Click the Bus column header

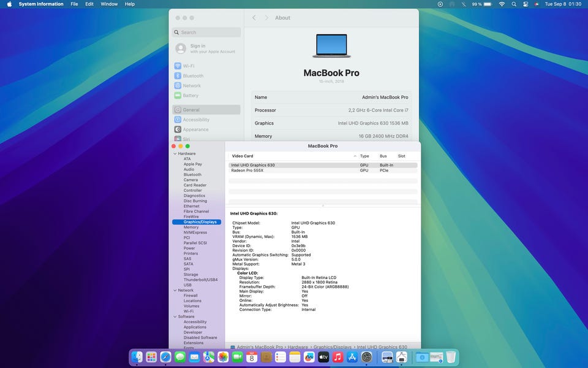pyautogui.click(x=383, y=156)
